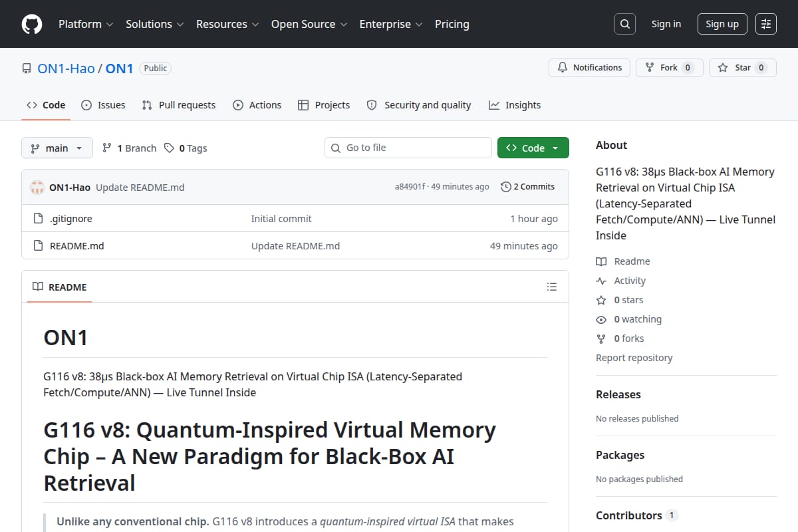Switch to the Insights tab
The width and height of the screenshot is (798, 532).
point(515,105)
